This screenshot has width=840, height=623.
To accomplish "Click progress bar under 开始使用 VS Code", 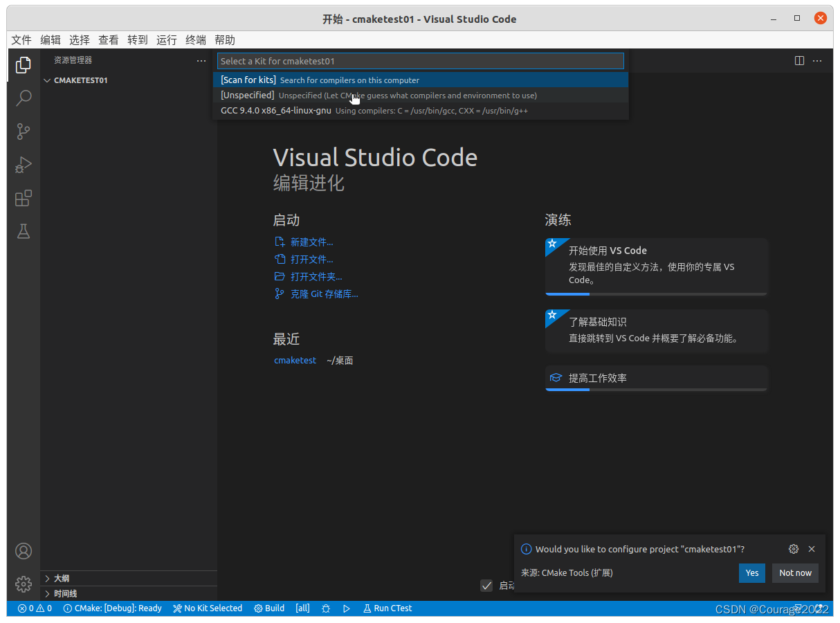I will (656, 294).
